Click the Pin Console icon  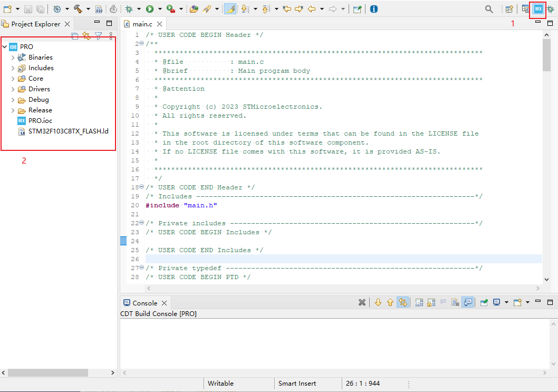(x=484, y=303)
